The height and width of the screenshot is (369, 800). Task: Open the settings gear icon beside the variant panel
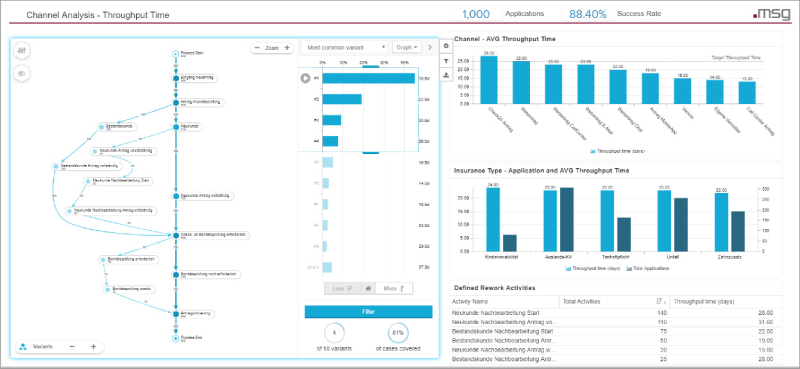tap(446, 46)
